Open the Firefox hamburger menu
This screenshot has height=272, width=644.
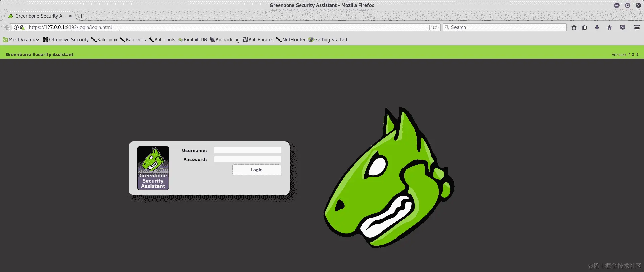637,27
